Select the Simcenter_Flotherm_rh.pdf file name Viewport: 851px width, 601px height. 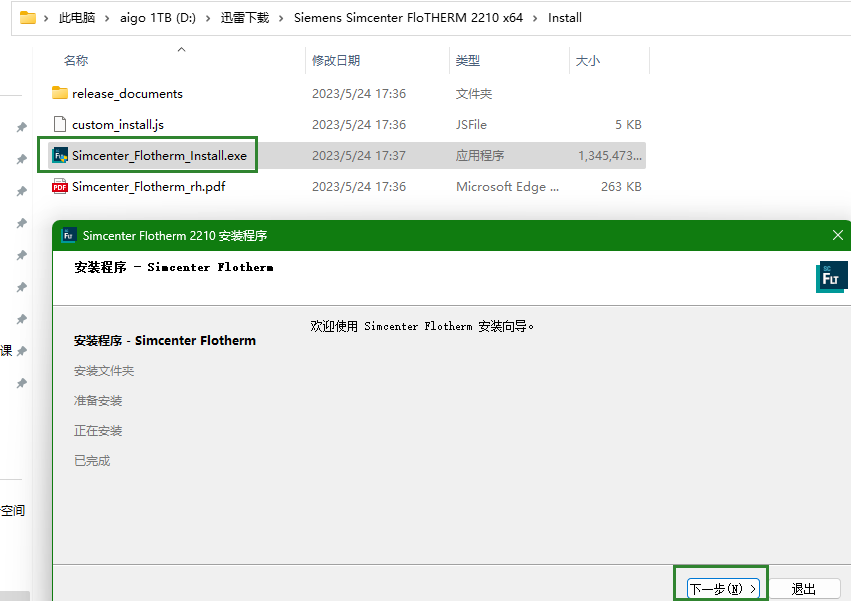coord(149,187)
